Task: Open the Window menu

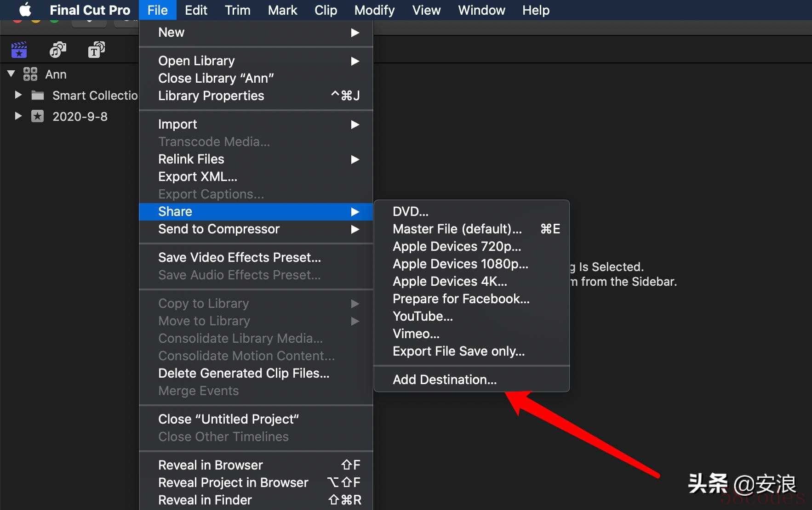Action: (x=482, y=10)
